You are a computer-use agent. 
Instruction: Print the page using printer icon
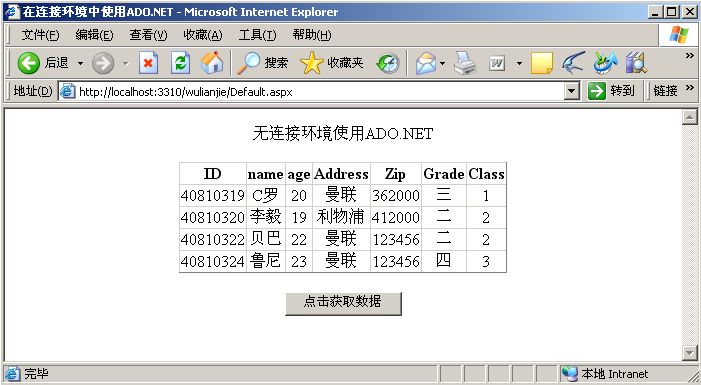point(465,63)
